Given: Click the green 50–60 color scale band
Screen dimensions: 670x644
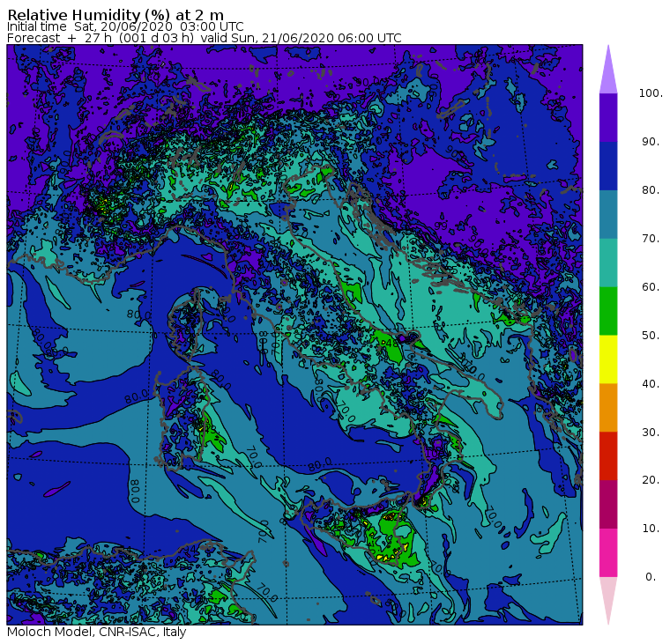Looking at the screenshot, I should tap(608, 311).
